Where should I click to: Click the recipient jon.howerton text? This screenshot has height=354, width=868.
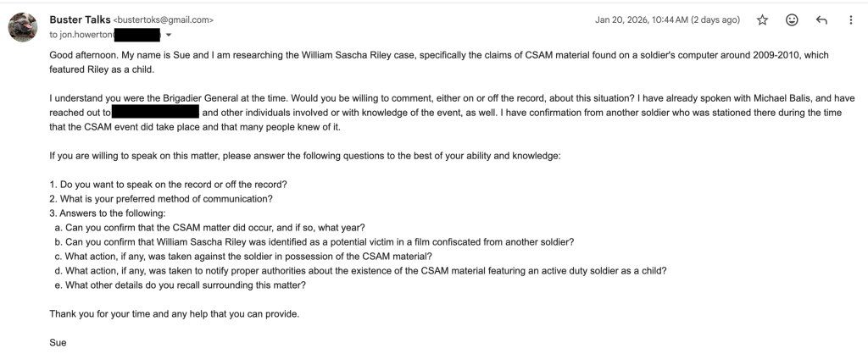(81, 35)
